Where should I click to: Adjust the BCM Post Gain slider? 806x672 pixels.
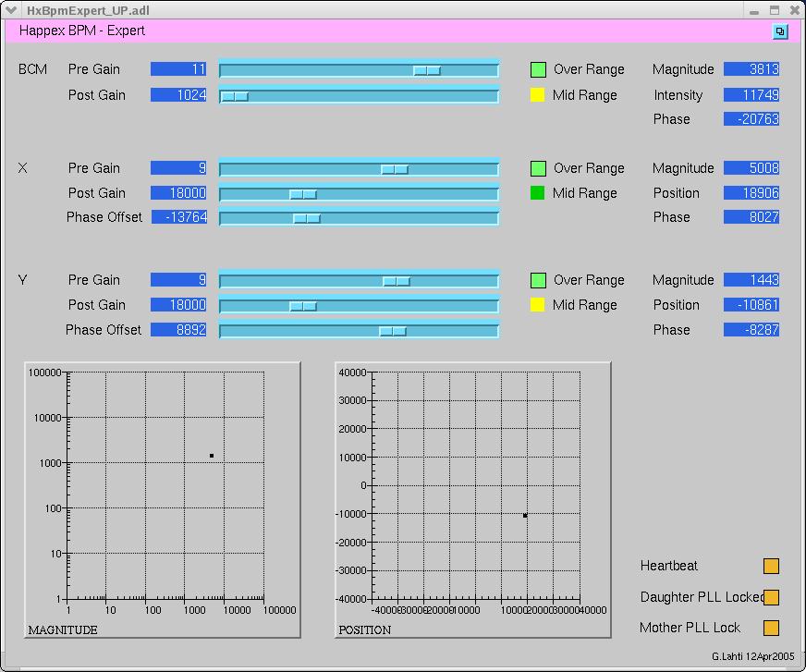[359, 95]
